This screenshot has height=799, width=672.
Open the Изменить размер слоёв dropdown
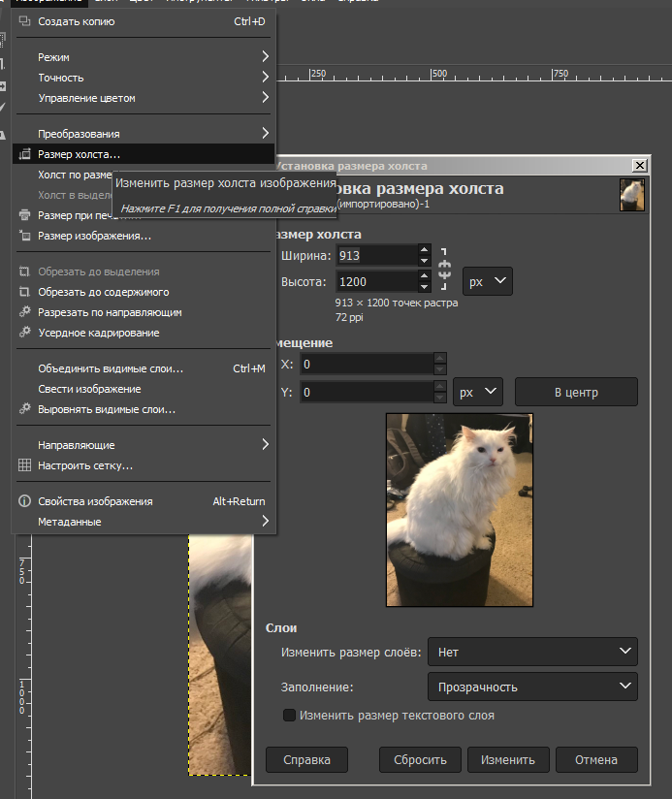click(532, 652)
